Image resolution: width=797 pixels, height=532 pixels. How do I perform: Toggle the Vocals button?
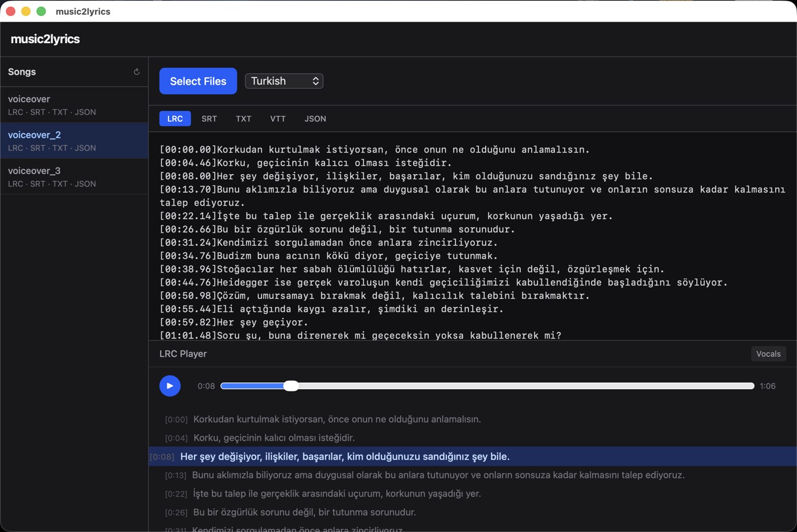click(768, 354)
